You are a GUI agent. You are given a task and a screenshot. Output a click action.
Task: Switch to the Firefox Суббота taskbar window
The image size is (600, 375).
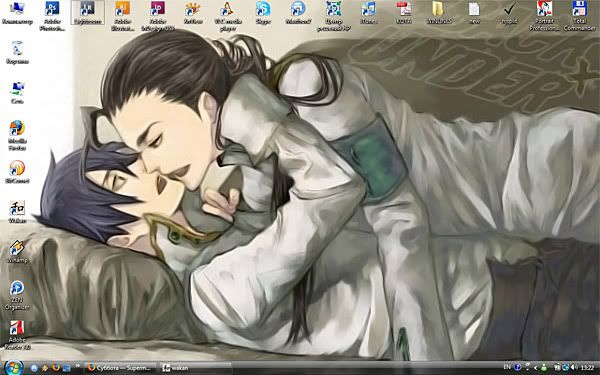coord(120,368)
